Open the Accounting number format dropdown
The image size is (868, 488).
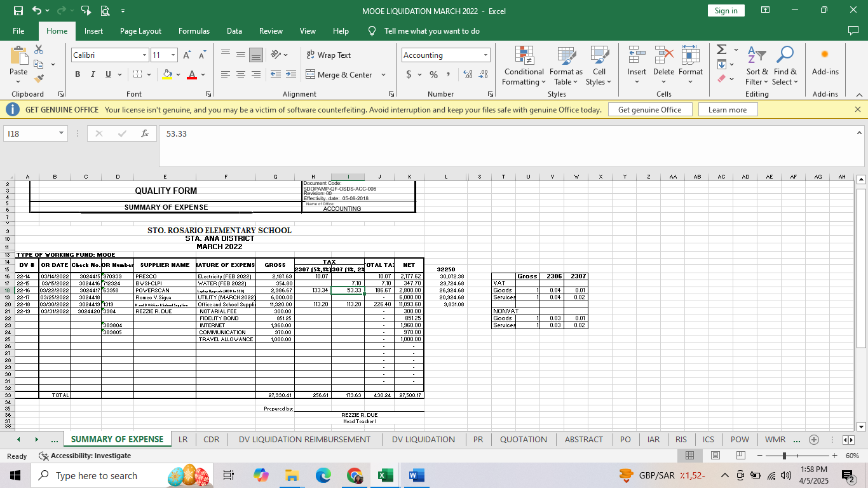pyautogui.click(x=485, y=55)
